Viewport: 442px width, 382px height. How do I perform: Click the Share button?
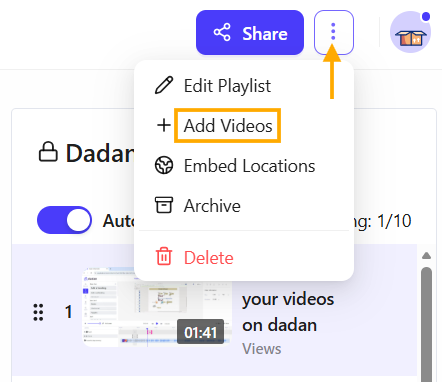(250, 33)
